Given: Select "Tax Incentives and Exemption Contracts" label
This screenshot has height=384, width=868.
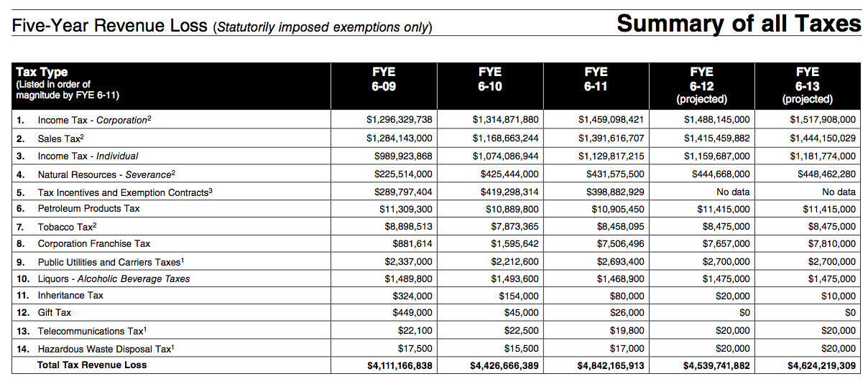Looking at the screenshot, I should pyautogui.click(x=124, y=192).
